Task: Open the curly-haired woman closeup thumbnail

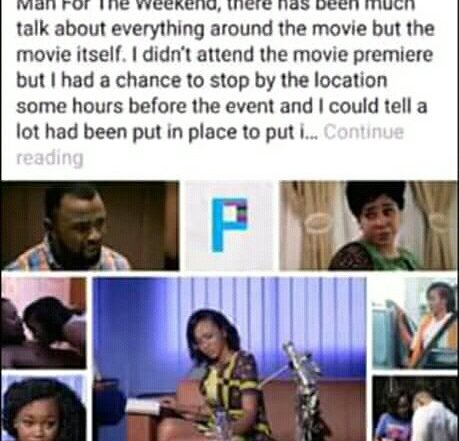Action: [x=43, y=408]
